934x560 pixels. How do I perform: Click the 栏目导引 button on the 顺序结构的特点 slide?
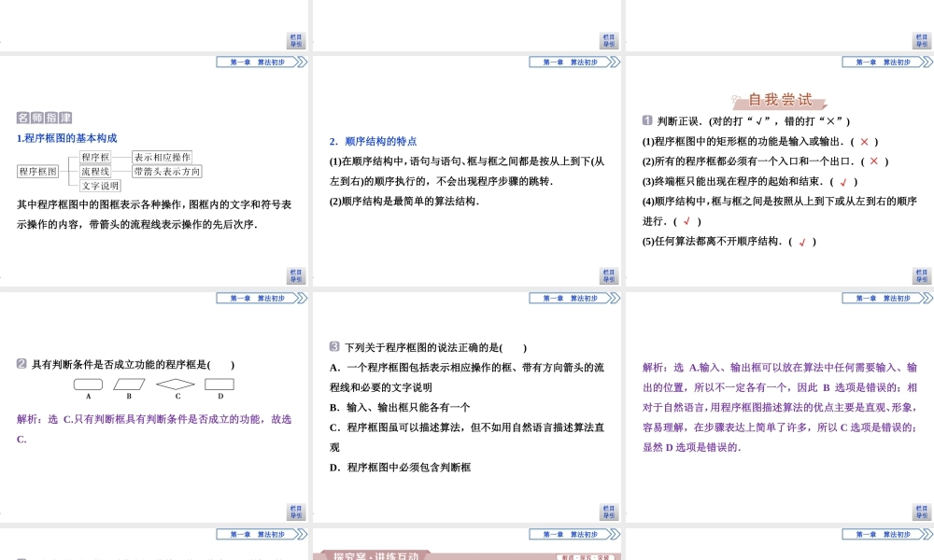[608, 275]
